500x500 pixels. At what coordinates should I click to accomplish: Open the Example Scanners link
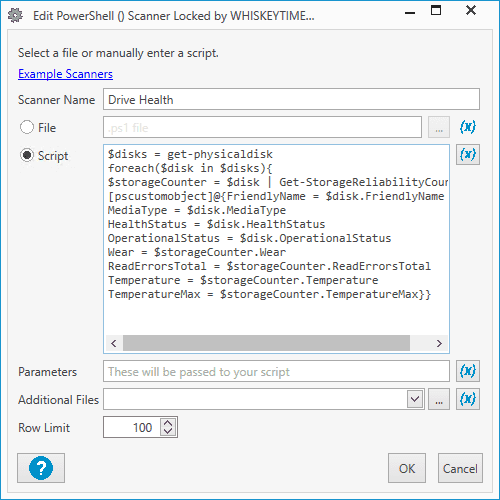click(x=65, y=74)
